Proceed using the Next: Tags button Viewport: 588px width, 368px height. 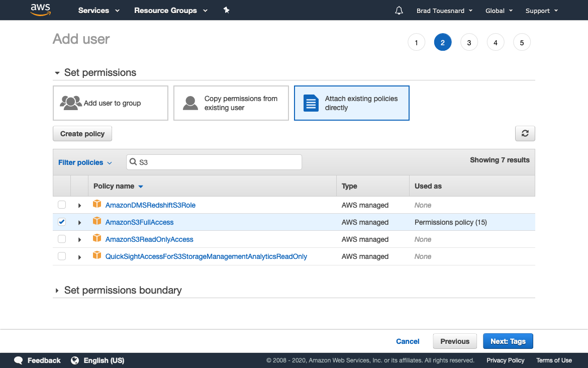[508, 341]
